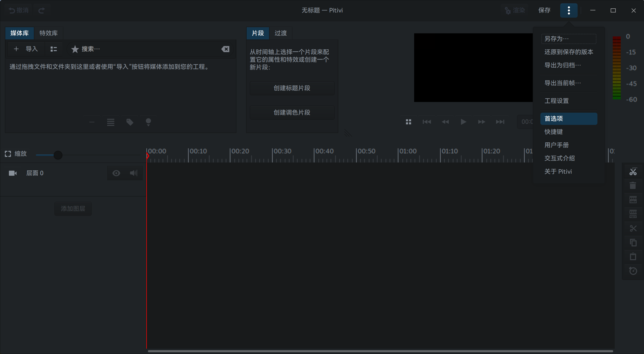Clear the media library search field
This screenshot has width=644, height=354.
pos(225,49)
